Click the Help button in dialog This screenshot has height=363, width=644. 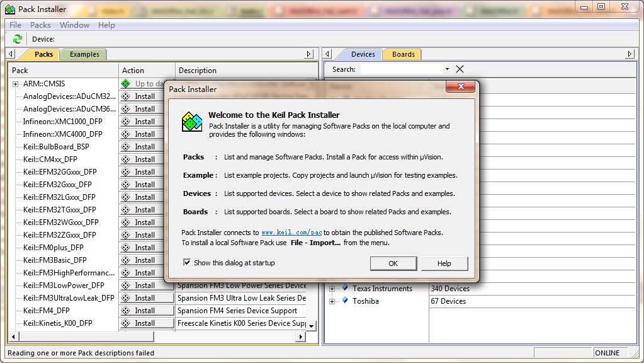444,263
